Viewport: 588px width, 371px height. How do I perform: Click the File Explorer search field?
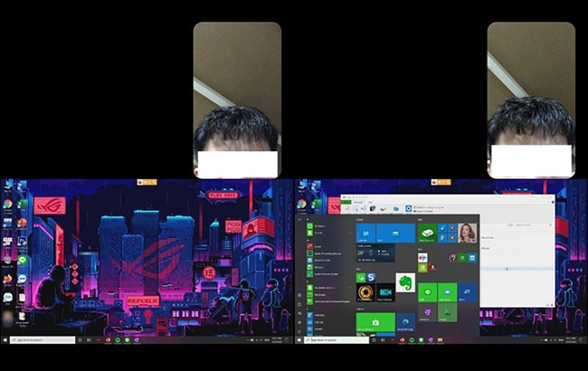[x=533, y=225]
